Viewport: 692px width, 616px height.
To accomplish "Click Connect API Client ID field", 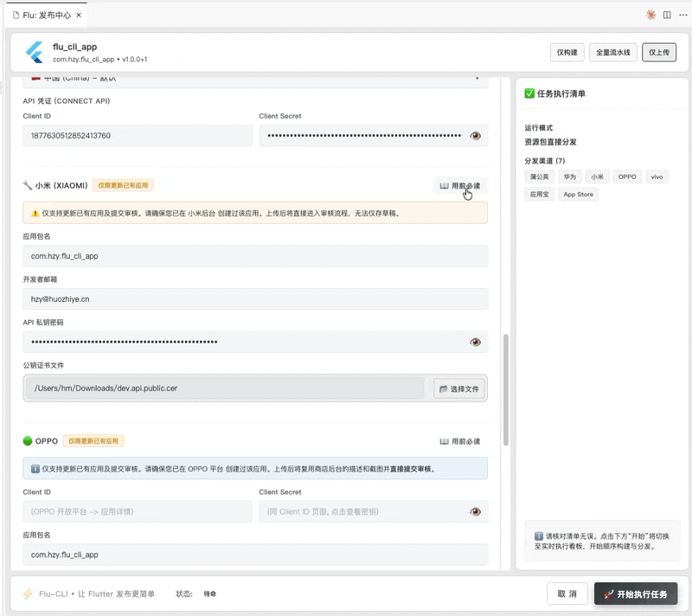I will (x=138, y=136).
